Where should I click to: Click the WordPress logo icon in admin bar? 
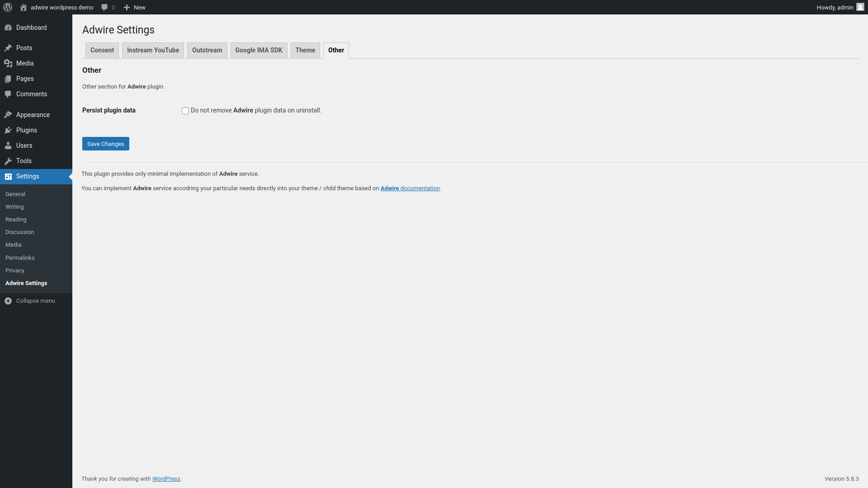[8, 7]
